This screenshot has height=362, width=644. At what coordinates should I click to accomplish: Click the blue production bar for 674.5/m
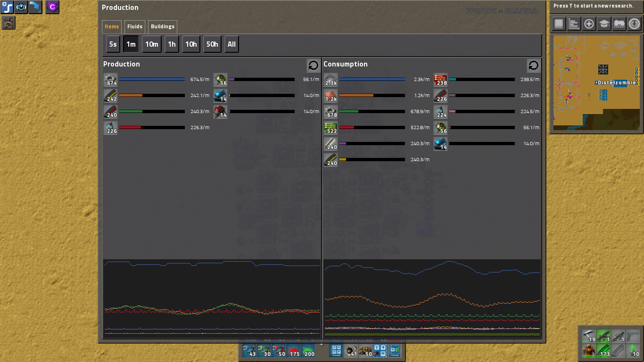(152, 80)
